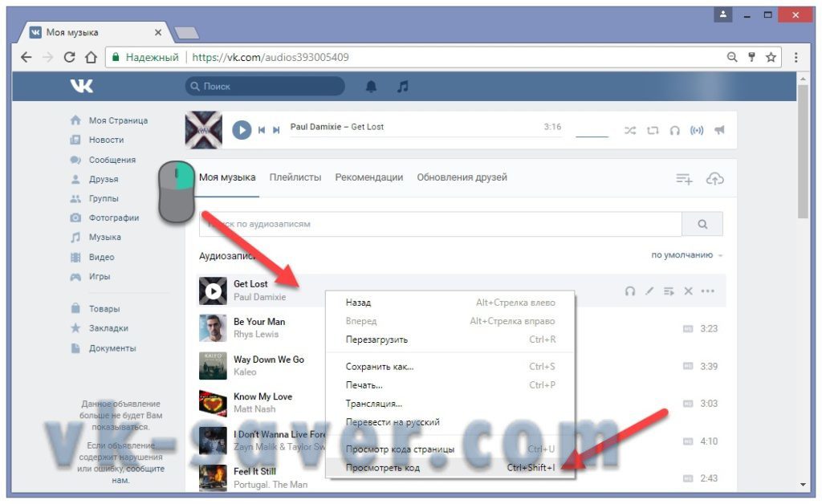The width and height of the screenshot is (822, 504).
Task: Click the VK logo in header
Action: click(82, 86)
